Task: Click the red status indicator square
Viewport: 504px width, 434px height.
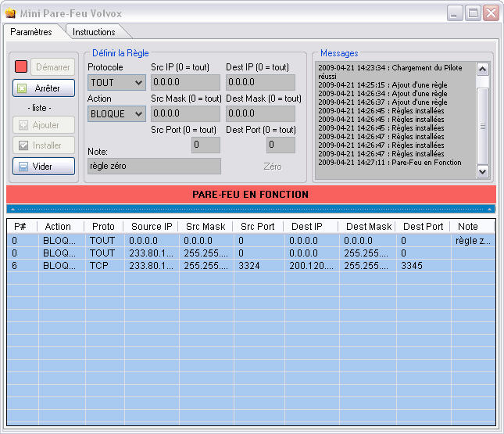Action: tap(21, 67)
